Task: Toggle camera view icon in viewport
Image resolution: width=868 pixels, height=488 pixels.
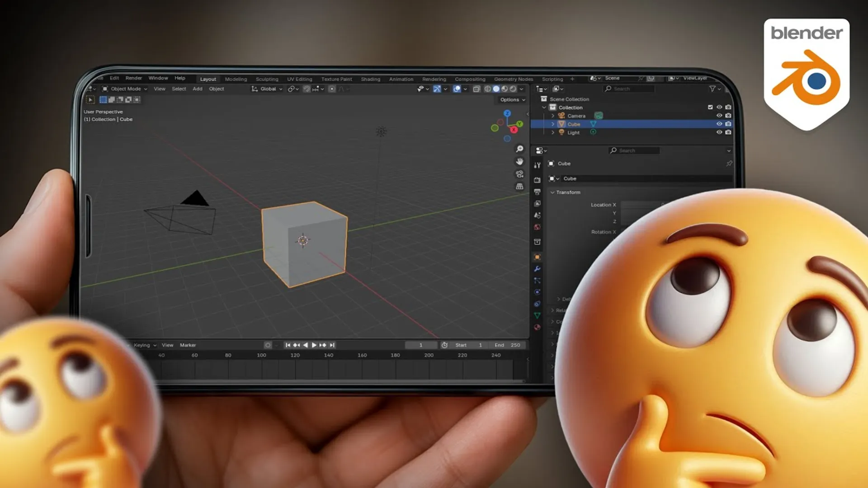Action: pyautogui.click(x=520, y=174)
